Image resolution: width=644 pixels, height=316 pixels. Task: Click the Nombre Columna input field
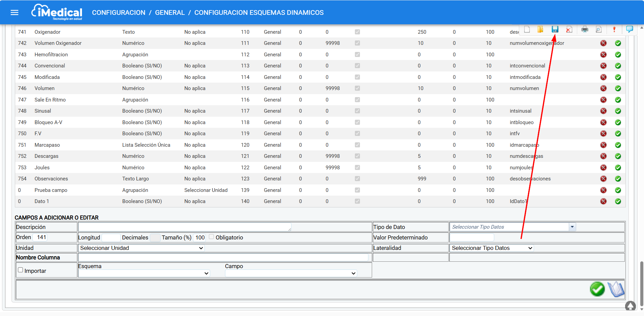click(223, 258)
